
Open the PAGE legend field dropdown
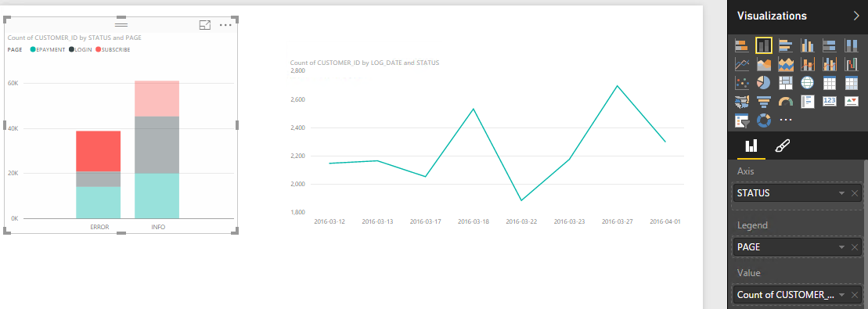(x=841, y=247)
